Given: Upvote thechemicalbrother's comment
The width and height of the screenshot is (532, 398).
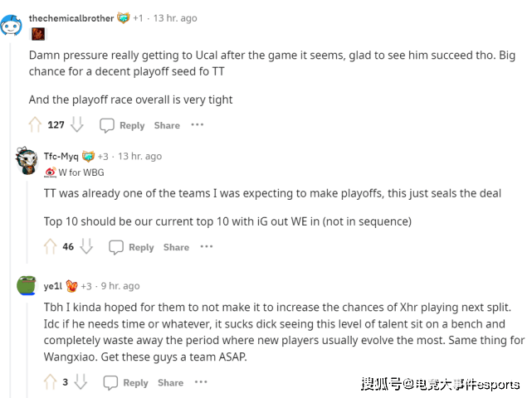Looking at the screenshot, I should click(x=35, y=125).
